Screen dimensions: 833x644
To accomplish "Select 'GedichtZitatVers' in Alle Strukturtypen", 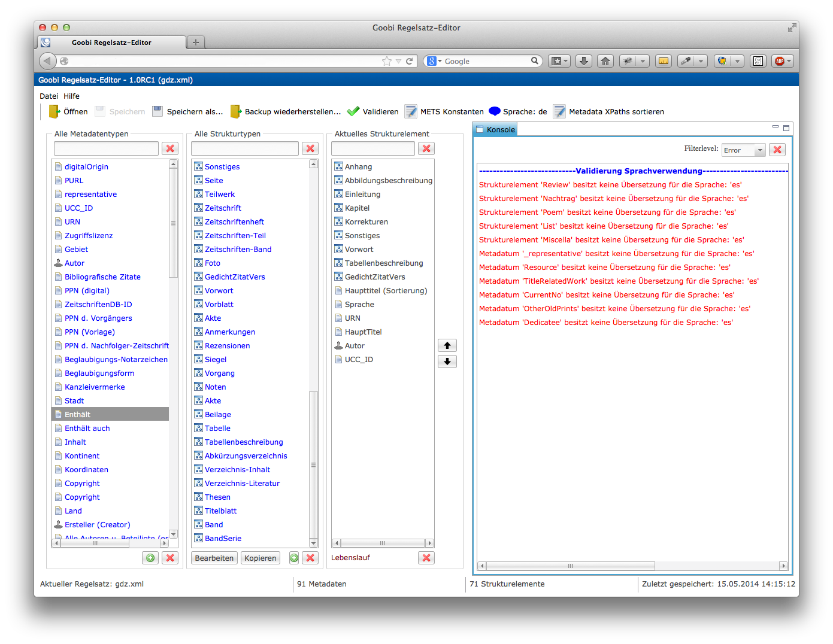I will tap(235, 277).
